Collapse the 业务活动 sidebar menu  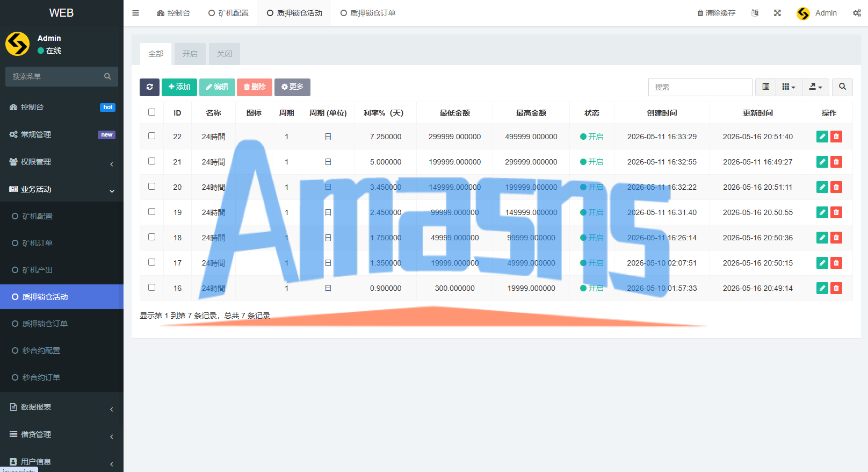[x=62, y=189]
